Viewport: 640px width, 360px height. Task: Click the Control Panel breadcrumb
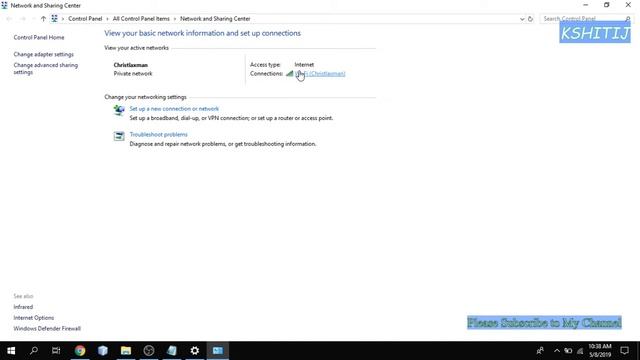(x=85, y=19)
